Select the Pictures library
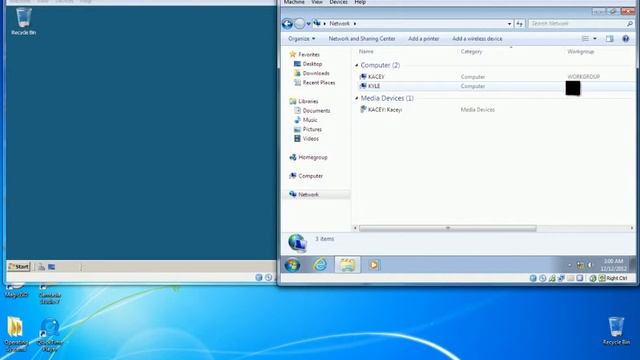This screenshot has height=360, width=640. tap(308, 129)
